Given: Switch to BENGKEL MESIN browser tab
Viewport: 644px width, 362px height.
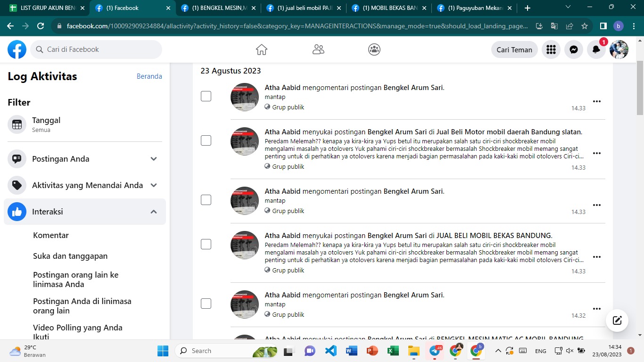Looking at the screenshot, I should click(x=219, y=8).
